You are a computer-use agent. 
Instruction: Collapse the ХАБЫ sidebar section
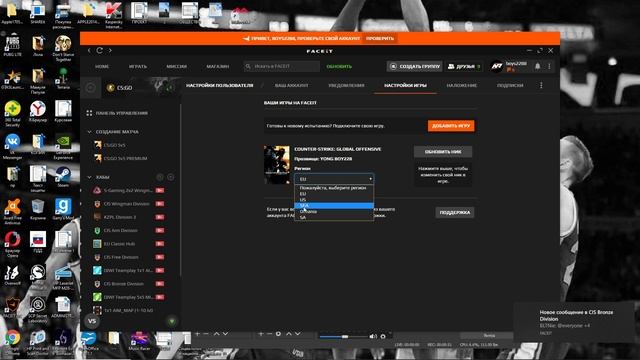89,177
